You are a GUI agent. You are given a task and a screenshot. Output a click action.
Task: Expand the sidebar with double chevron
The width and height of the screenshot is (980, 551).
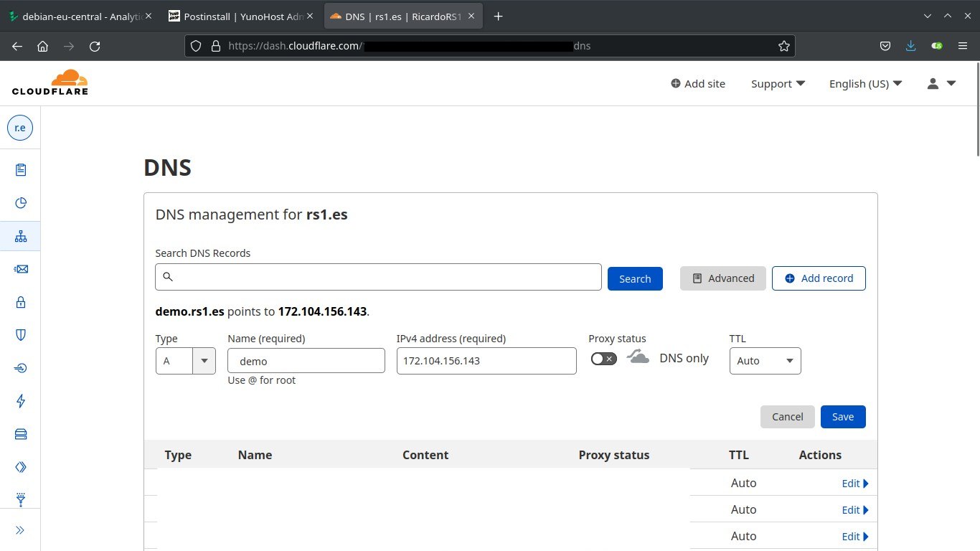coord(20,530)
